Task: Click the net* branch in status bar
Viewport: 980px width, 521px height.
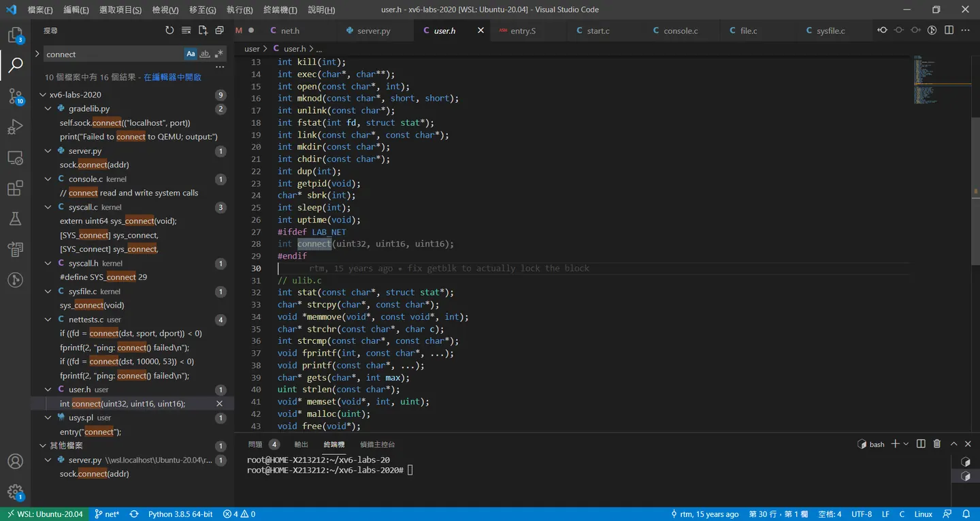Action: (107, 514)
